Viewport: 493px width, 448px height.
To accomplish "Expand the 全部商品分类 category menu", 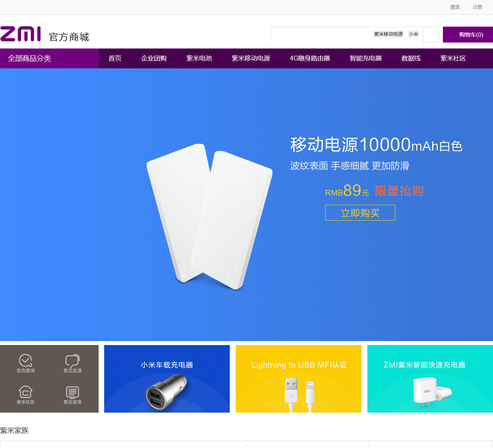I will (x=49, y=58).
